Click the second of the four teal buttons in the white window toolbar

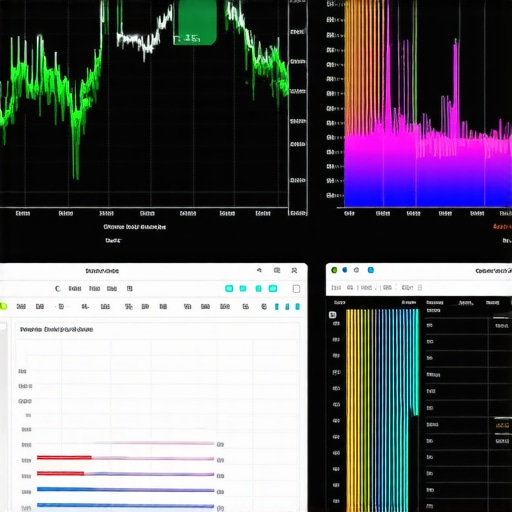pyautogui.click(x=243, y=289)
